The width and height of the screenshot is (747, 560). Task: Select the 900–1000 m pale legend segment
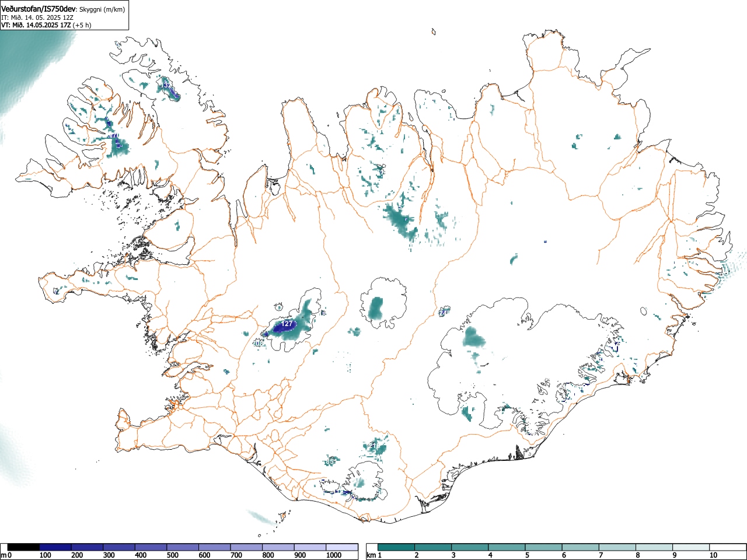click(310, 547)
